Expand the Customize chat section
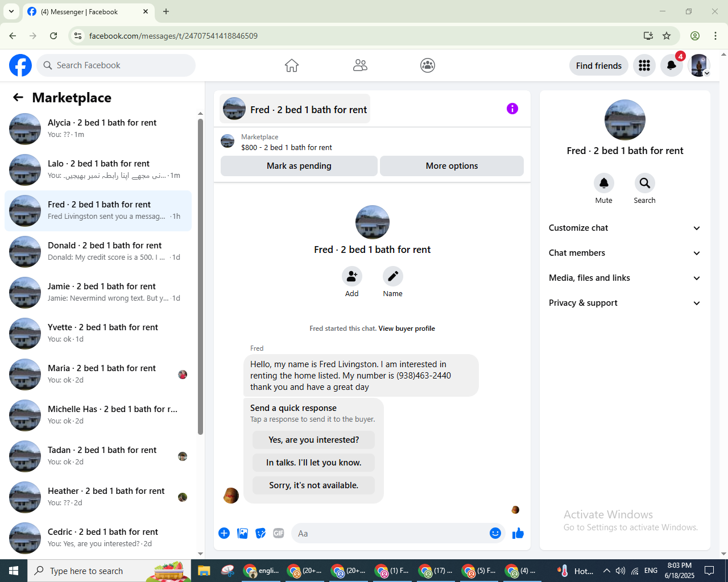This screenshot has width=728, height=582. coord(625,228)
